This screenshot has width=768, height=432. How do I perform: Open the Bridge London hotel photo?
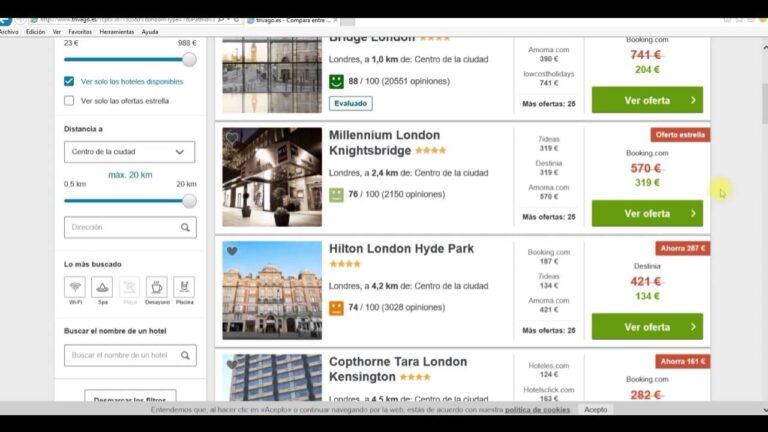tap(272, 75)
